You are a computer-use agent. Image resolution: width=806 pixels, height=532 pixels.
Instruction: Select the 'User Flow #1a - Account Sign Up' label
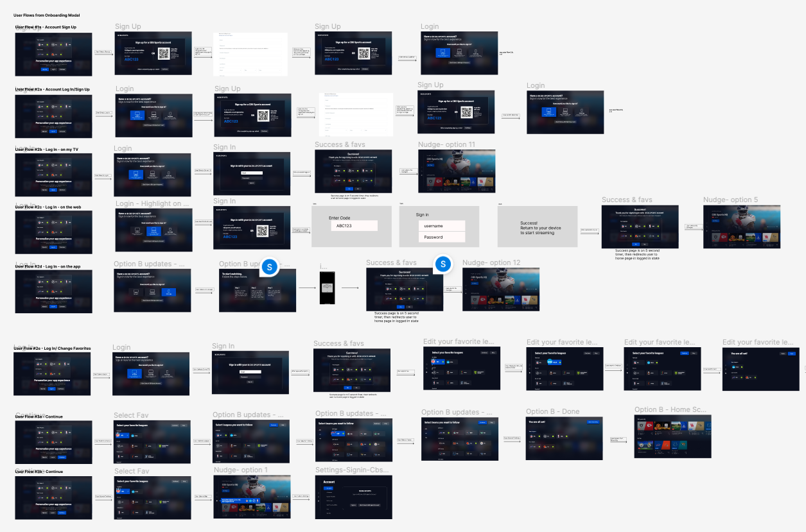46,28
